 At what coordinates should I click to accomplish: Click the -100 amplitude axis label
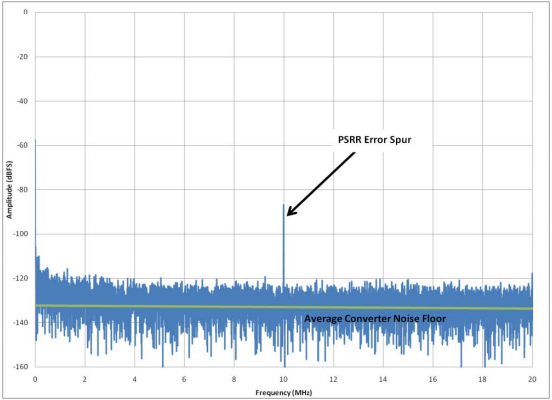21,234
